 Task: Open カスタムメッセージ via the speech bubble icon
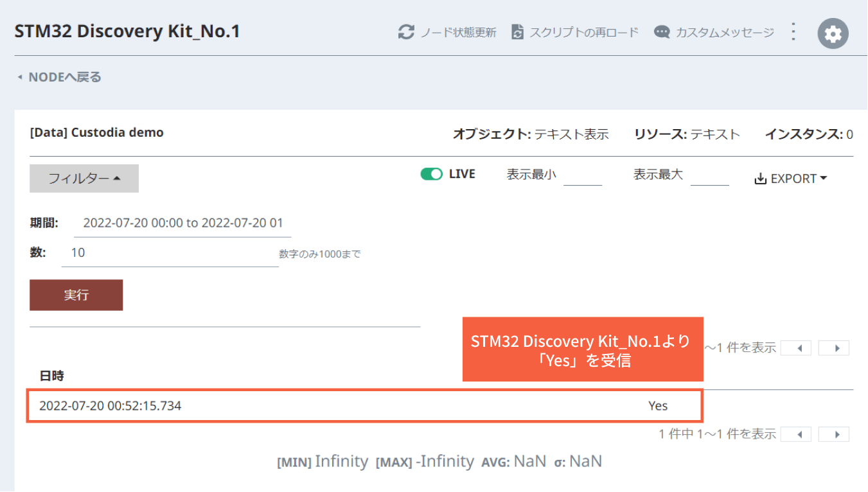[661, 32]
